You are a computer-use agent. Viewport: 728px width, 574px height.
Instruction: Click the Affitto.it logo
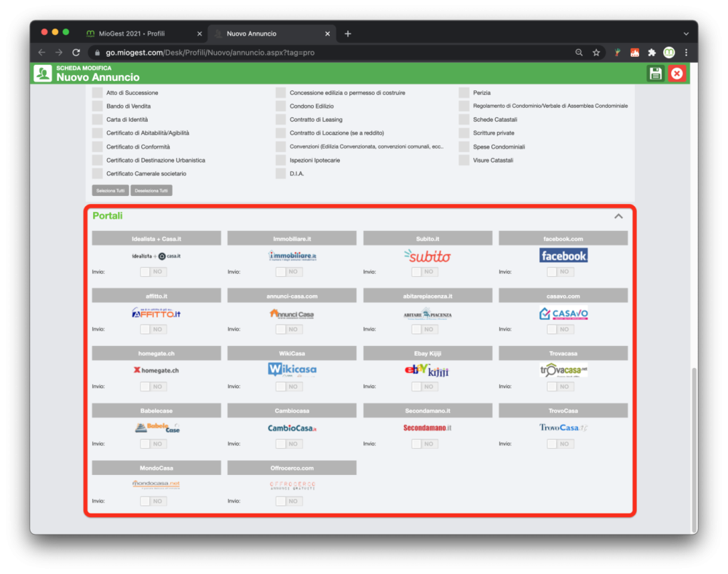[157, 313]
